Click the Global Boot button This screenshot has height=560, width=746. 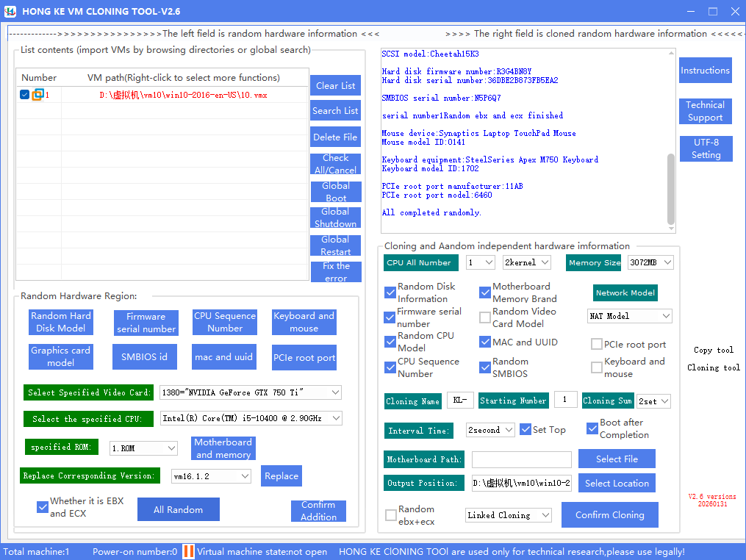pos(335,192)
